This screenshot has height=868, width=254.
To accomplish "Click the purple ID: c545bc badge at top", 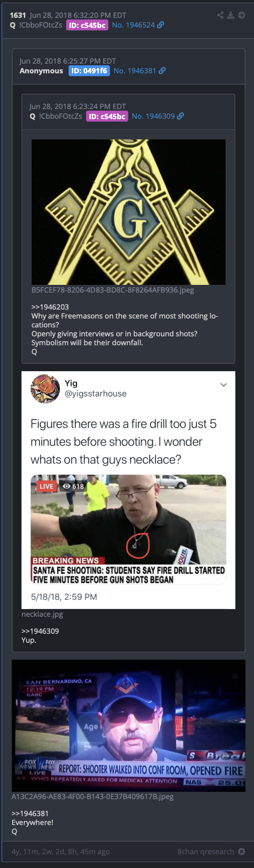I will tap(87, 25).
